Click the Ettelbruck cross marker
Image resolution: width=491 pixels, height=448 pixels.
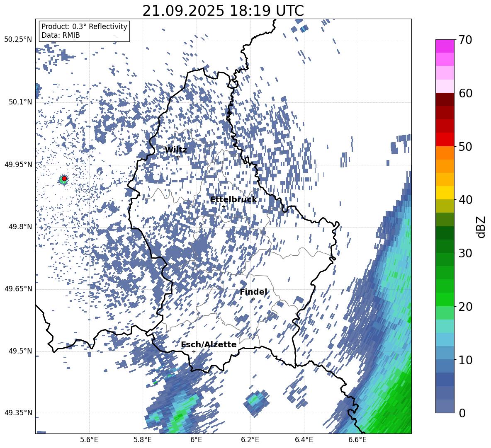(x=224, y=206)
